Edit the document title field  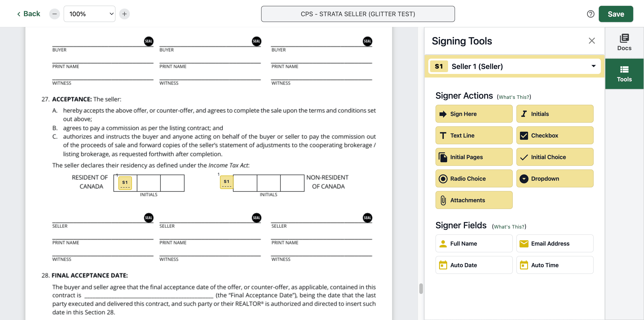point(358,14)
